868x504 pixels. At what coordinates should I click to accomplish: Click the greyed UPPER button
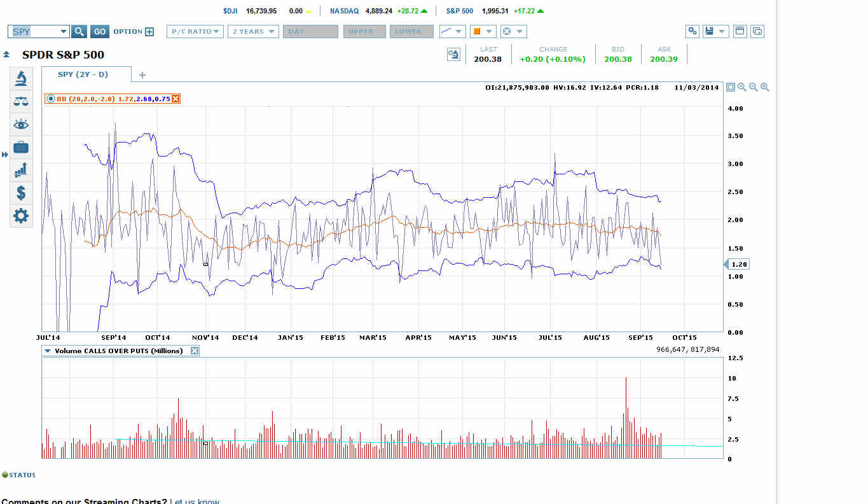tap(364, 32)
